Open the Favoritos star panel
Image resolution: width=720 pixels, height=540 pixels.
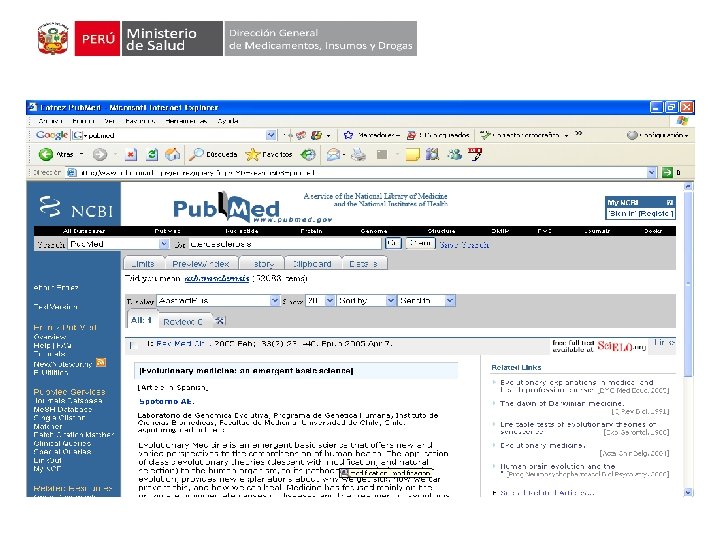point(253,155)
